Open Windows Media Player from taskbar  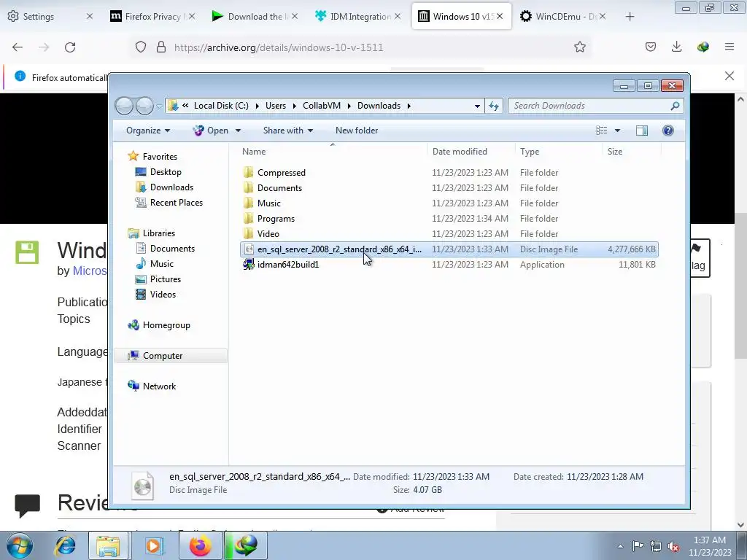153,545
